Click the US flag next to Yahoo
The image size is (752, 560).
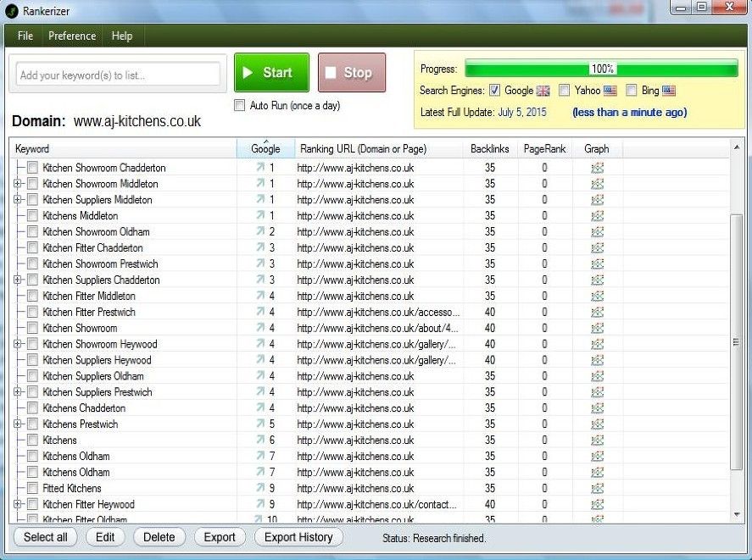[x=610, y=90]
